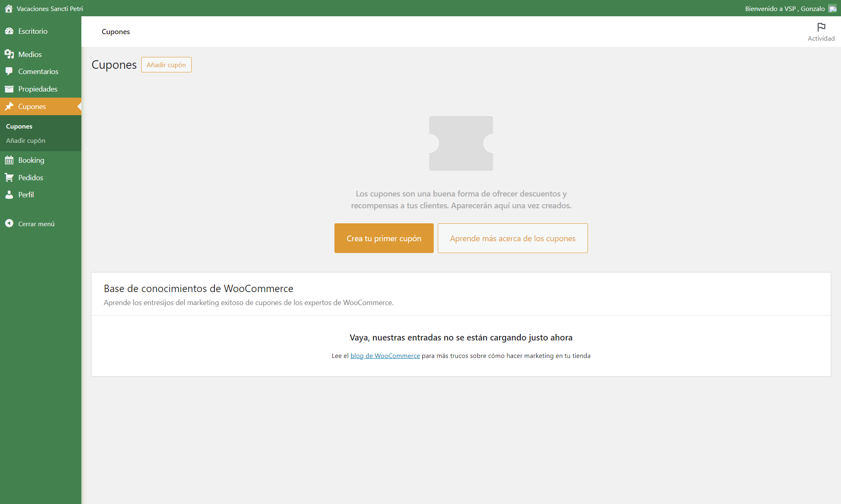Screen dimensions: 841x504
Task: Click the Comentarios speech bubble icon
Action: [x=9, y=71]
